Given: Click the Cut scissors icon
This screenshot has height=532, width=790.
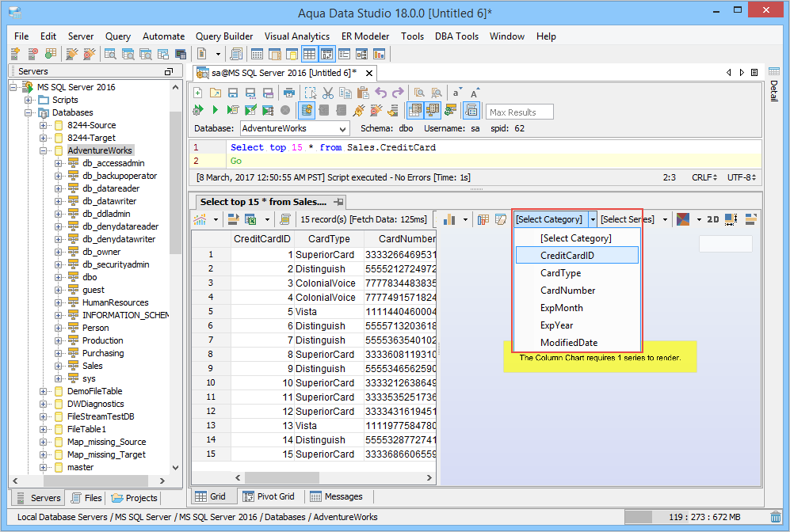Looking at the screenshot, I should click(x=328, y=93).
